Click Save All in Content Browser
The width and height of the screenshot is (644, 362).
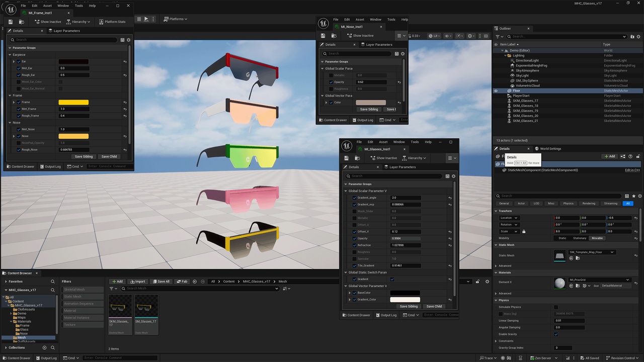161,282
